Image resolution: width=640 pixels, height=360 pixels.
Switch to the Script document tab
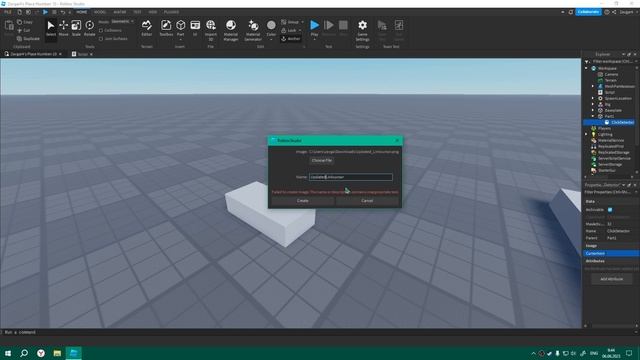(x=82, y=54)
